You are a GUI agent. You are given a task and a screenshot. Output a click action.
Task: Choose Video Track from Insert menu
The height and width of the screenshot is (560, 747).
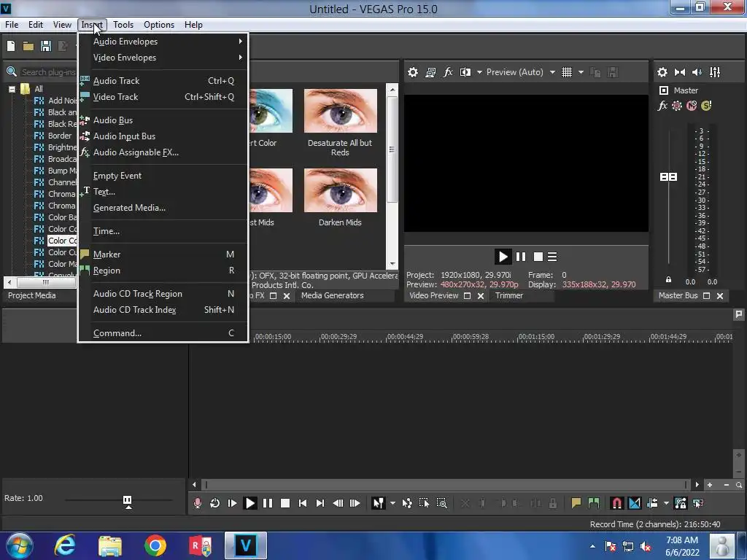point(163,97)
